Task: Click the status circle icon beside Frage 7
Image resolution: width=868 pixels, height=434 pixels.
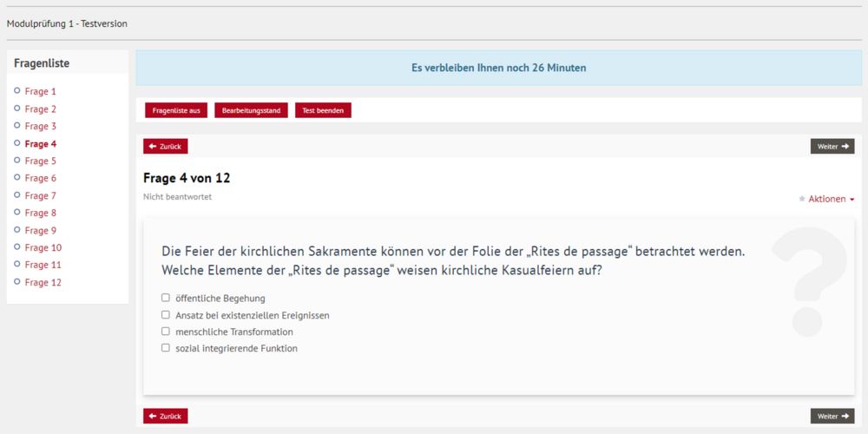Action: pos(17,194)
